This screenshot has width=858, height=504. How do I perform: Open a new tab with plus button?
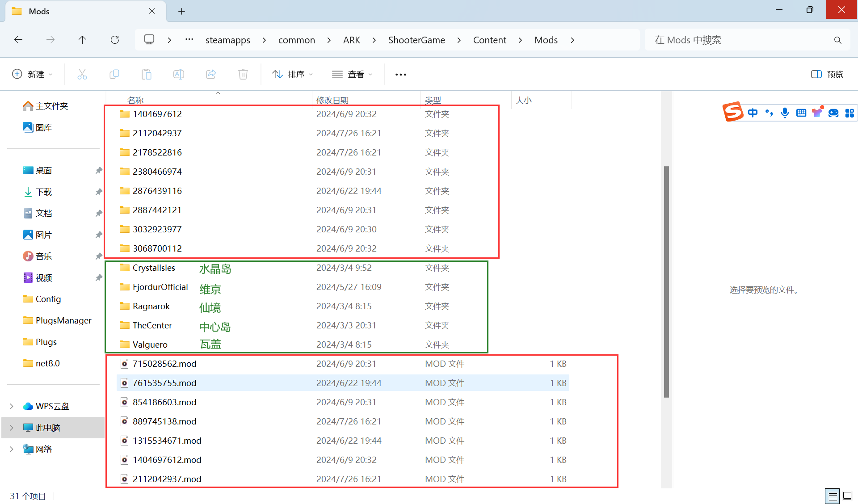point(181,11)
